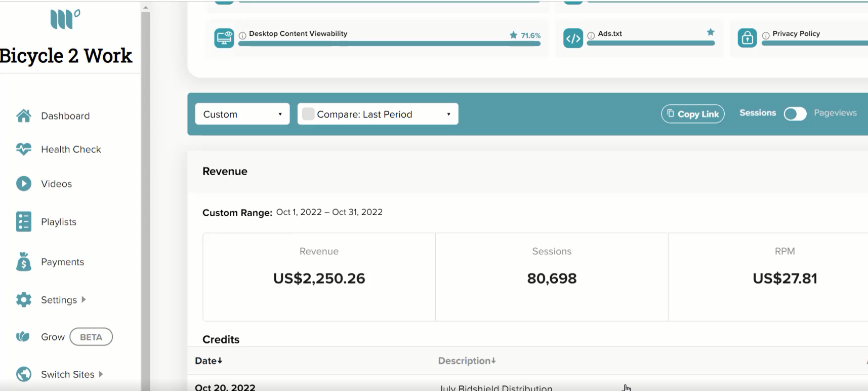Click the RPM value US$27.81
Screen dimensions: 868x391
click(785, 278)
